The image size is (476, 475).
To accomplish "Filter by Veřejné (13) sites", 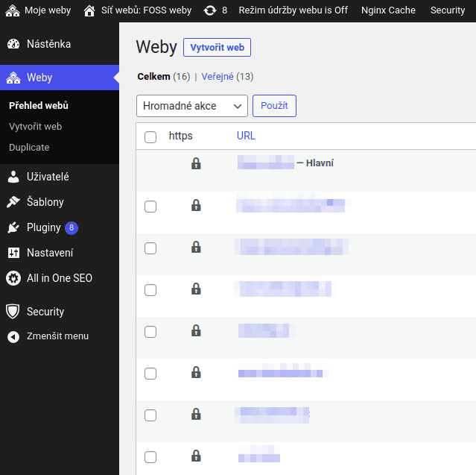I will coord(227,77).
